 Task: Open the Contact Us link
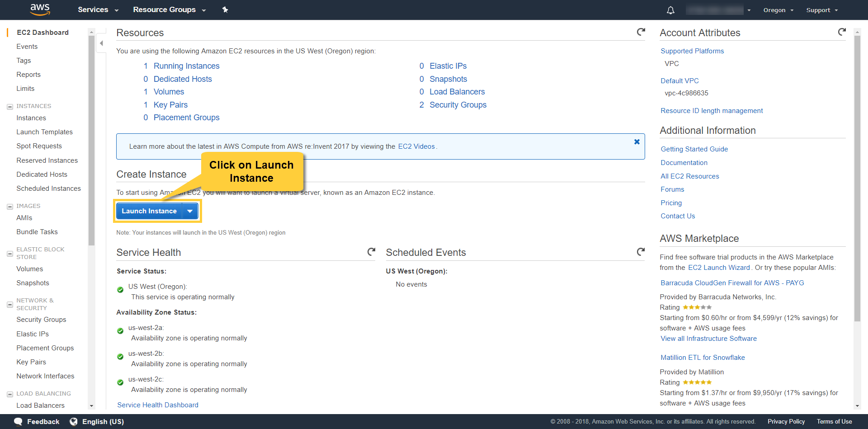[x=678, y=216]
